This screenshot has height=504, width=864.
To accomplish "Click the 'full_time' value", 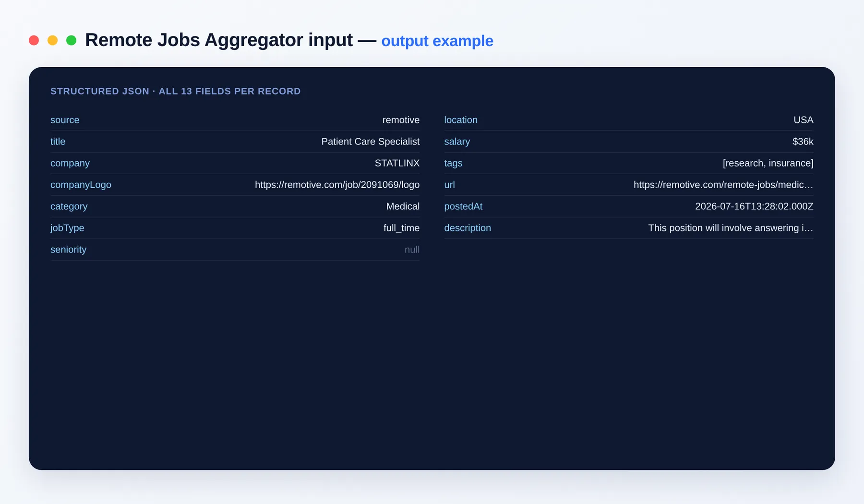I will tap(401, 228).
